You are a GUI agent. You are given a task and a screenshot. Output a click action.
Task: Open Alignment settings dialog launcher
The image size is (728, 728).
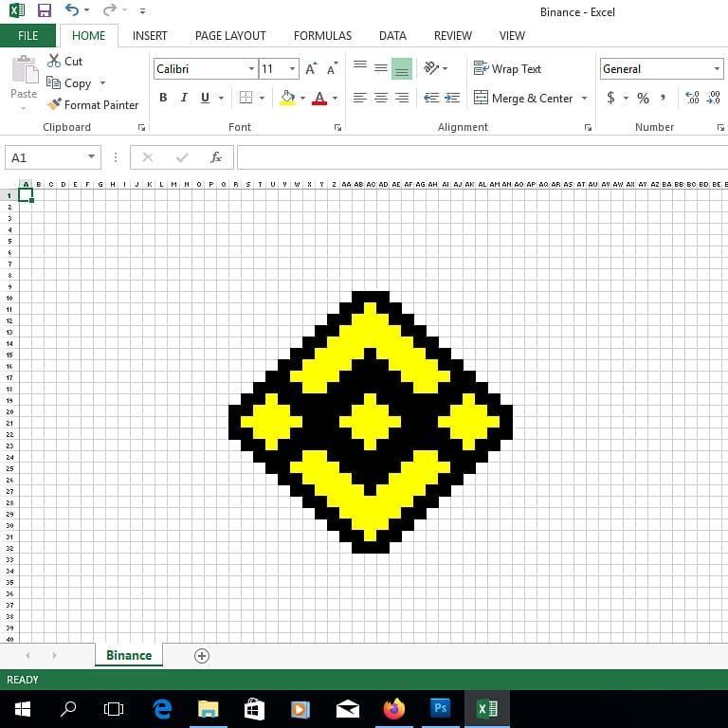point(588,127)
